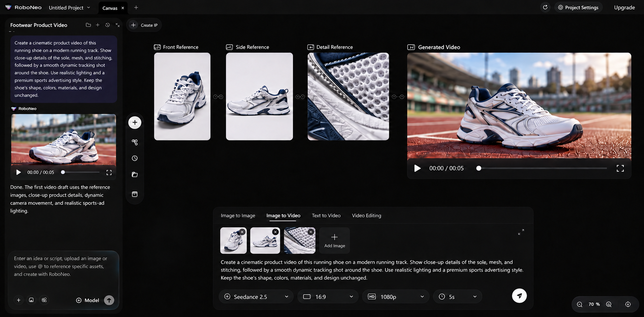Open the 1080p resolution dropdown
Image resolution: width=644 pixels, height=317 pixels.
[396, 296]
